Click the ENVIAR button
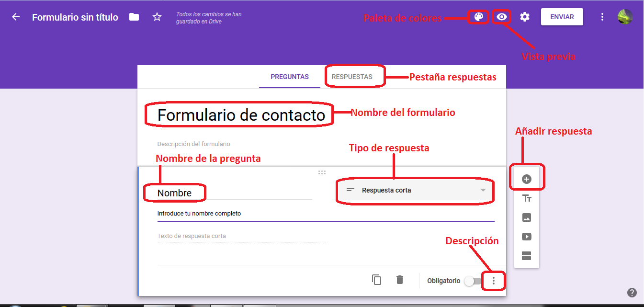This screenshot has height=307, width=644. click(x=562, y=17)
